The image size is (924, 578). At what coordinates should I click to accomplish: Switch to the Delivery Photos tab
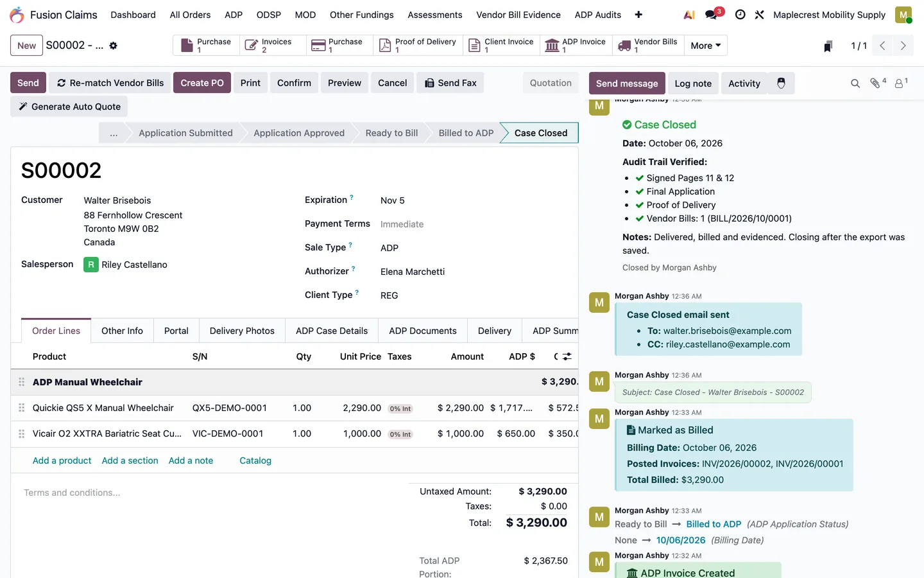point(242,331)
